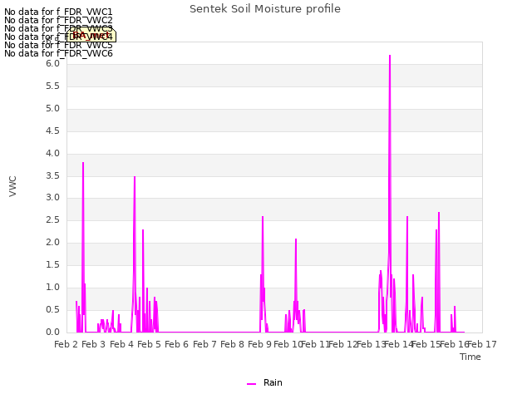This screenshot has width=532, height=399.
Task: Click the Feb 2 x-axis tick label
Action: coord(66,344)
